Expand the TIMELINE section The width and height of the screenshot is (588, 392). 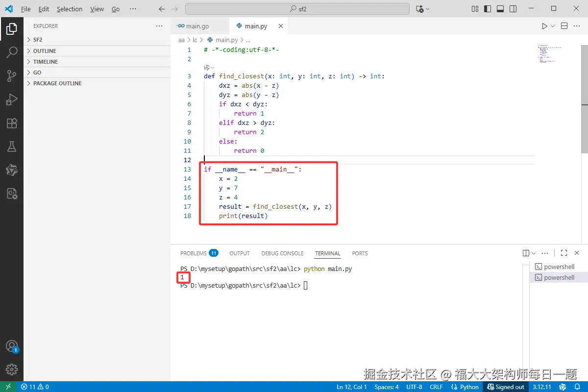pos(97,62)
